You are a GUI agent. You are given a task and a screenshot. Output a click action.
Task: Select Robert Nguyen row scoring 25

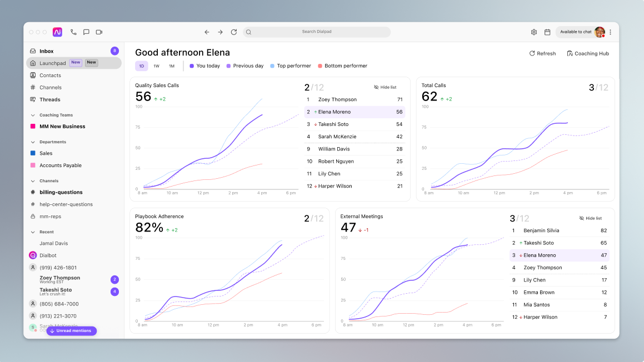(x=355, y=162)
